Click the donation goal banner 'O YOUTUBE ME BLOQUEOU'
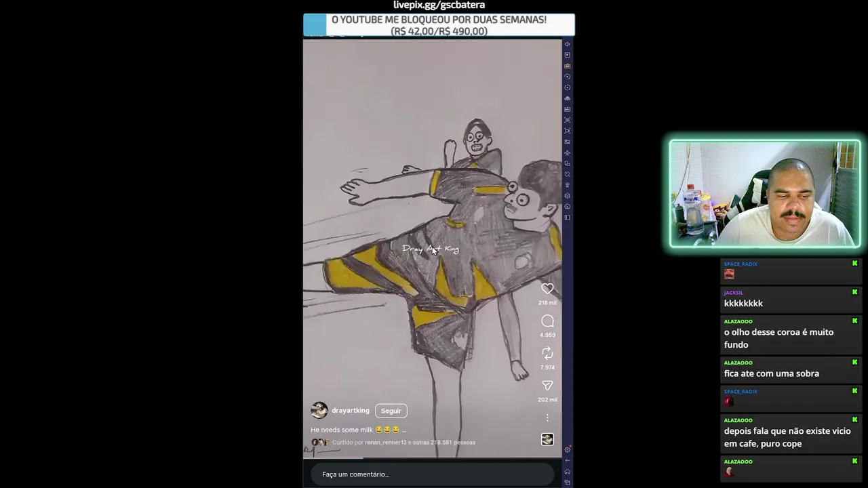Viewport: 868px width, 488px height. [439, 25]
